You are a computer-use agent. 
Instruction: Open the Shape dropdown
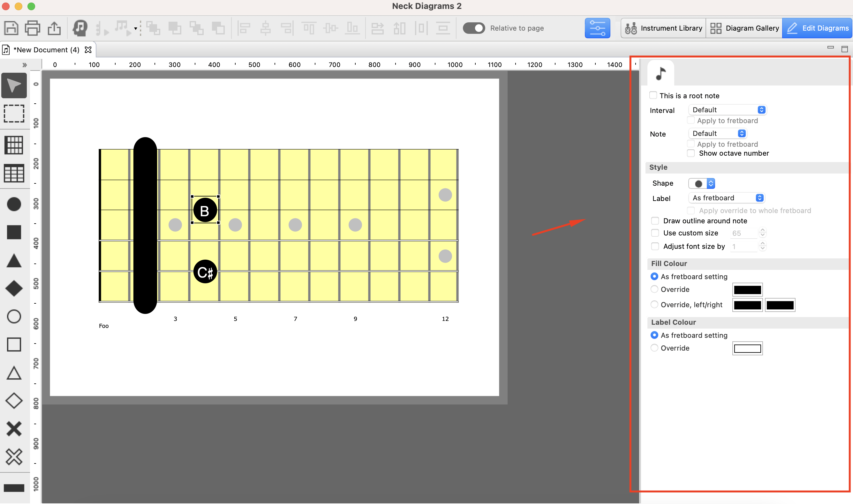point(701,183)
